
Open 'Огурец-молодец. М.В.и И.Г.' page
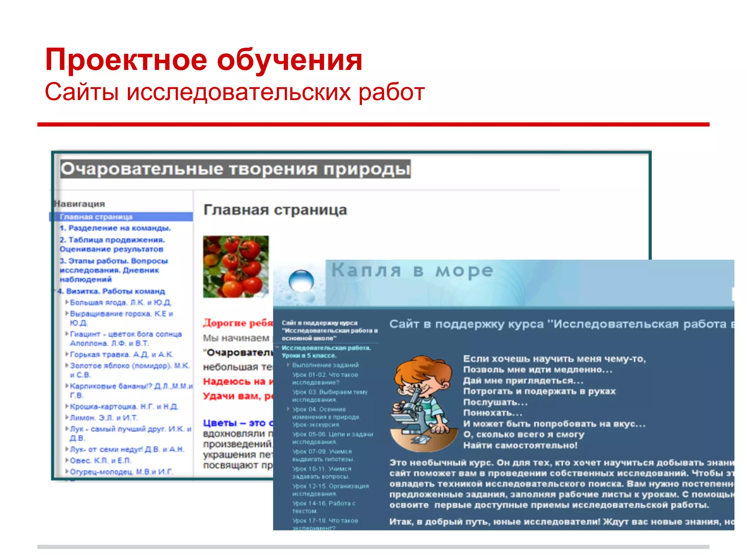121,472
